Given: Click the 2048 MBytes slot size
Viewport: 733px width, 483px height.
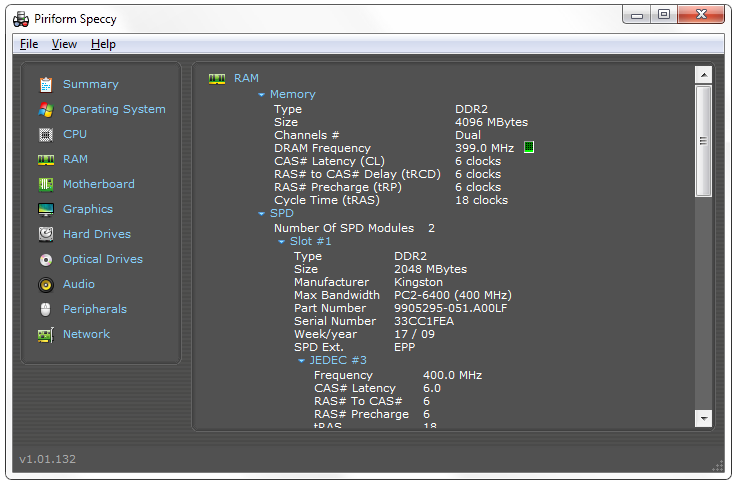Looking at the screenshot, I should (431, 269).
